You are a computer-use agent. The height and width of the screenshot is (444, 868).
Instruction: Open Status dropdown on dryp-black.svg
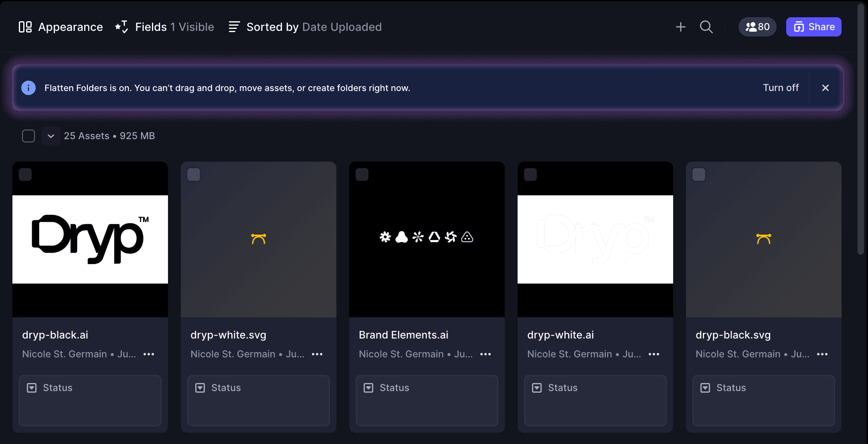pyautogui.click(x=764, y=400)
